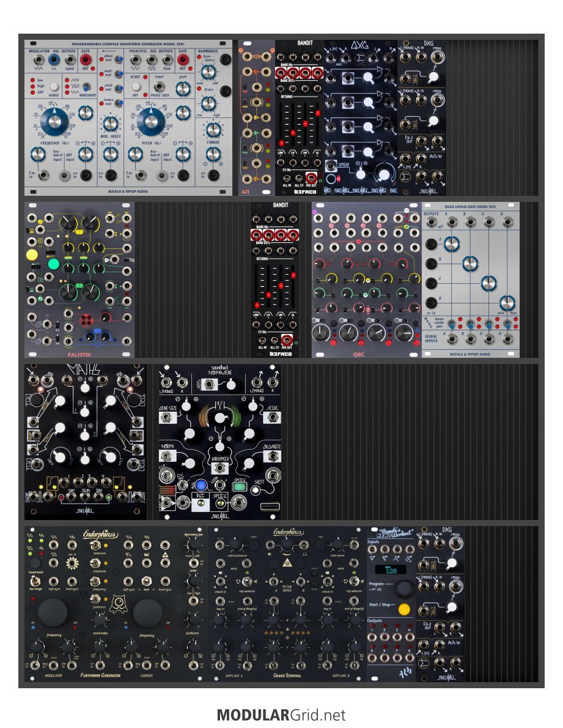
Task: Select the 411 module label
Action: 245,191
